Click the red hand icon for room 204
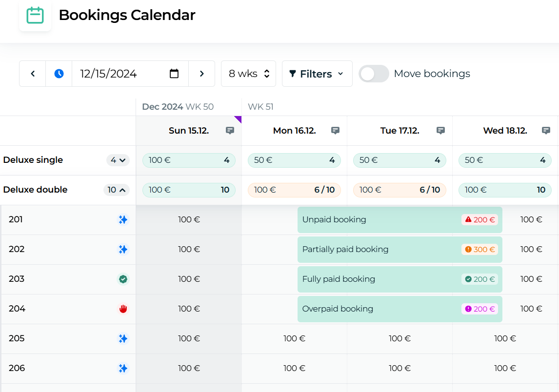The image size is (559, 392). [123, 309]
